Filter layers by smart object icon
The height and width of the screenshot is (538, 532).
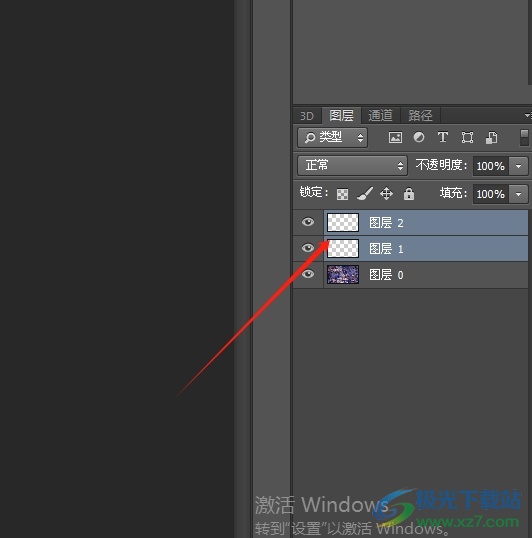pyautogui.click(x=492, y=138)
